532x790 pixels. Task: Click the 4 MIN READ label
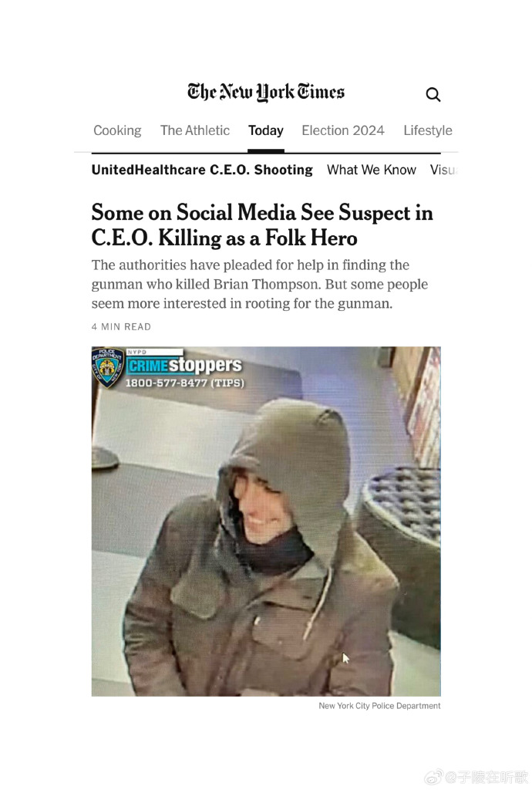pyautogui.click(x=121, y=326)
